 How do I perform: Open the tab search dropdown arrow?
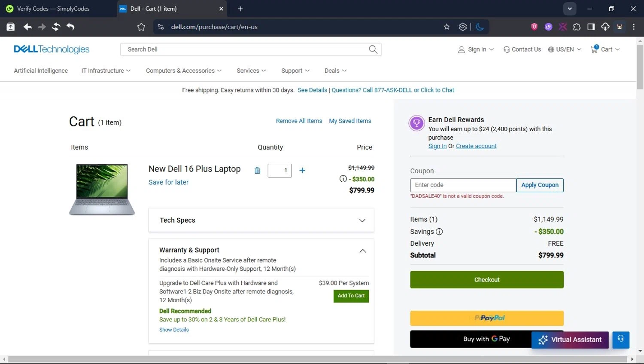click(x=570, y=9)
